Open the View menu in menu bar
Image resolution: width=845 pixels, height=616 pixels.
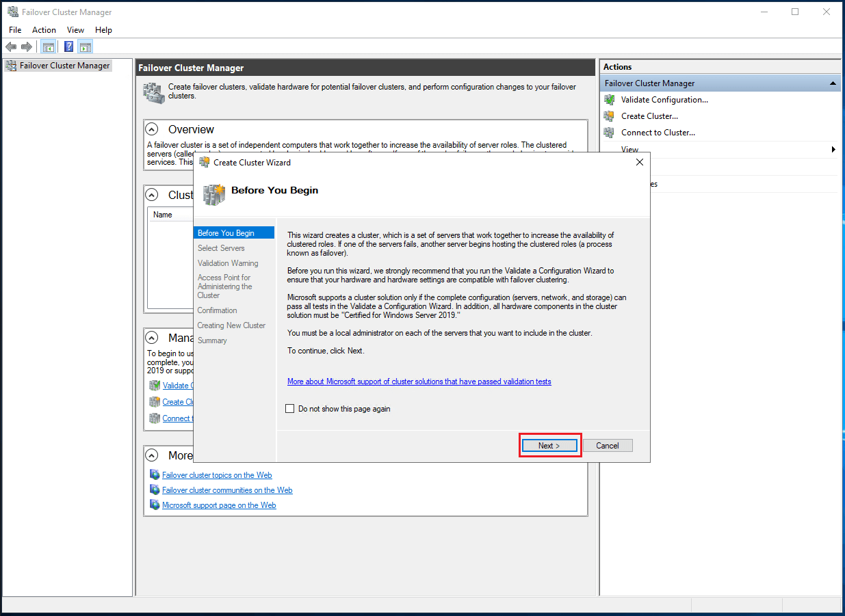(x=75, y=30)
